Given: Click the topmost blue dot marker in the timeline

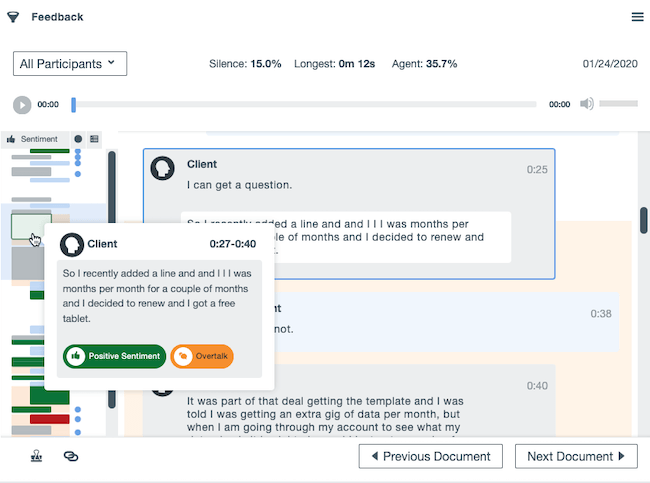Looking at the screenshot, I should [x=78, y=153].
